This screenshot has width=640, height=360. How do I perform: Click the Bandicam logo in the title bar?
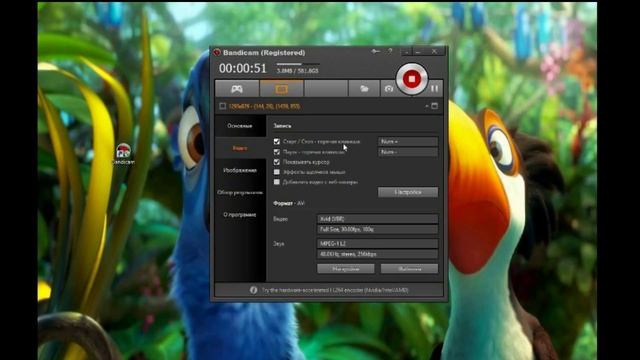coord(217,52)
